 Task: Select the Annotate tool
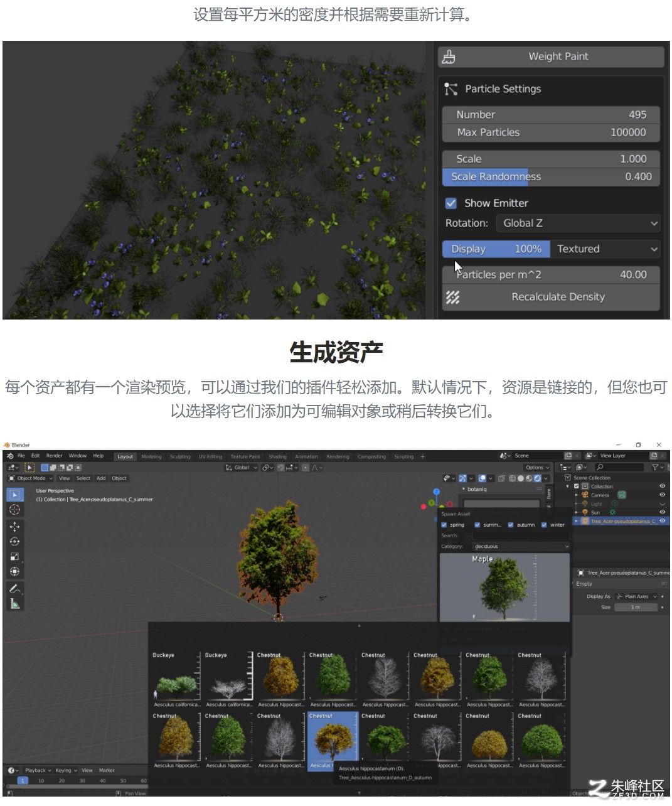click(x=15, y=589)
